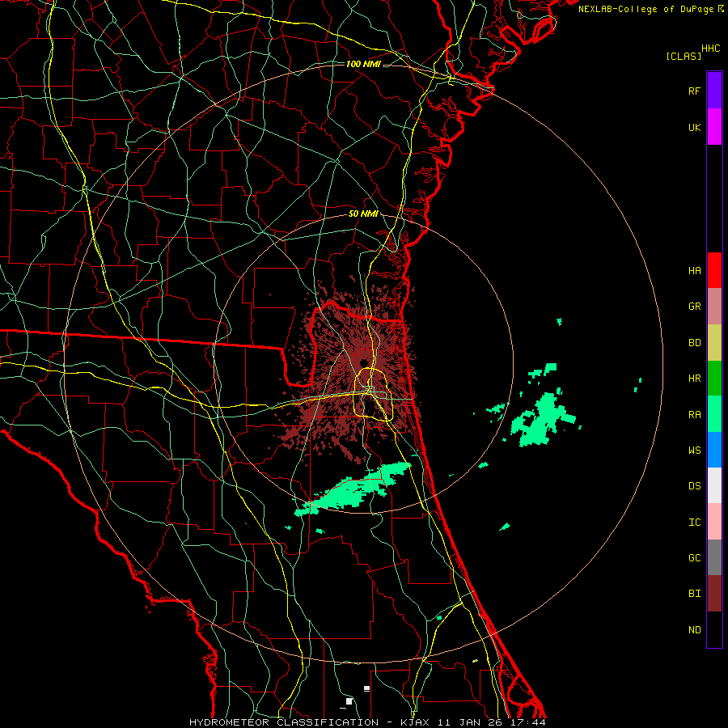
Task: Click the HR legend label
Action: tap(694, 379)
